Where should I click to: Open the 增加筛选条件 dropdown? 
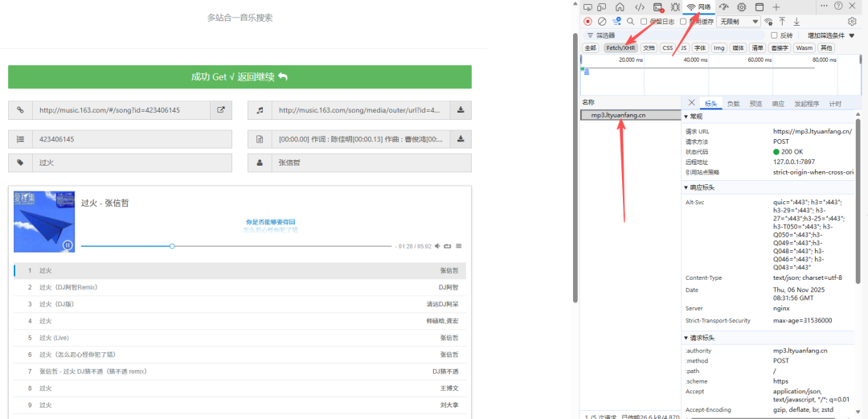(829, 35)
